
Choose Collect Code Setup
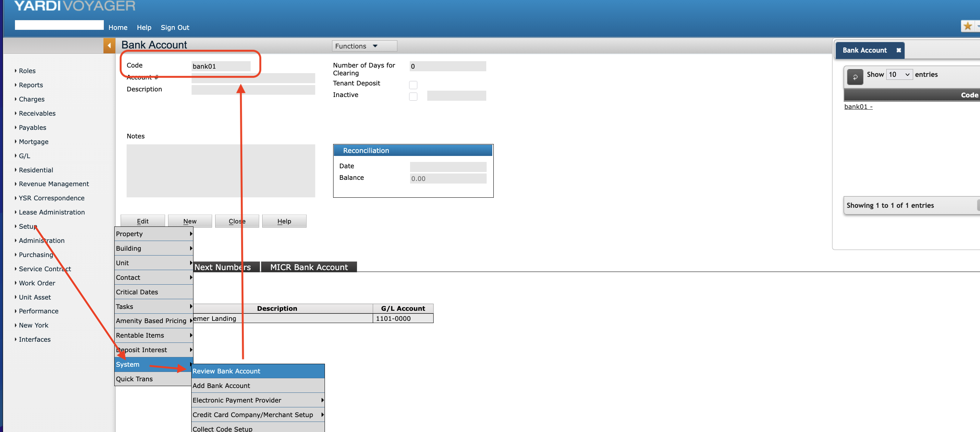tap(258, 428)
